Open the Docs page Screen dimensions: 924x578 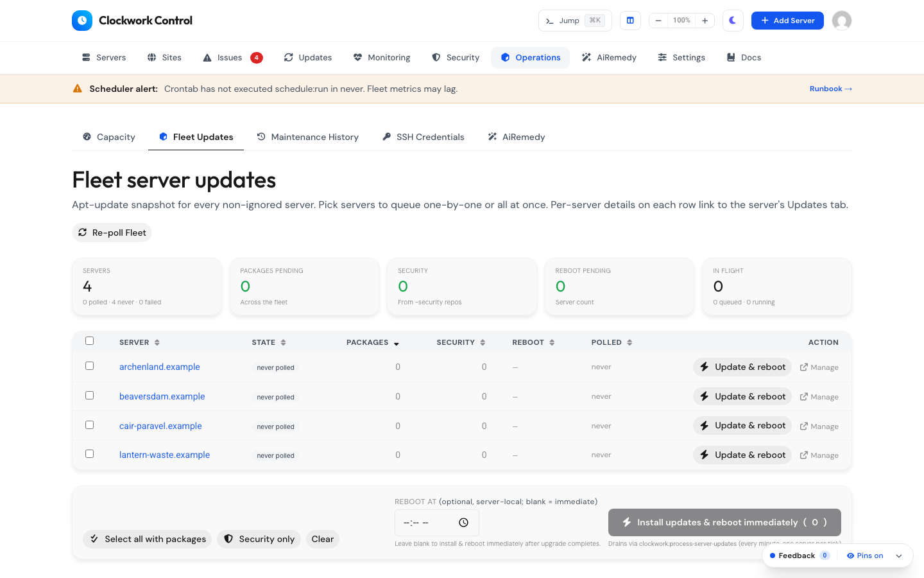click(x=744, y=58)
